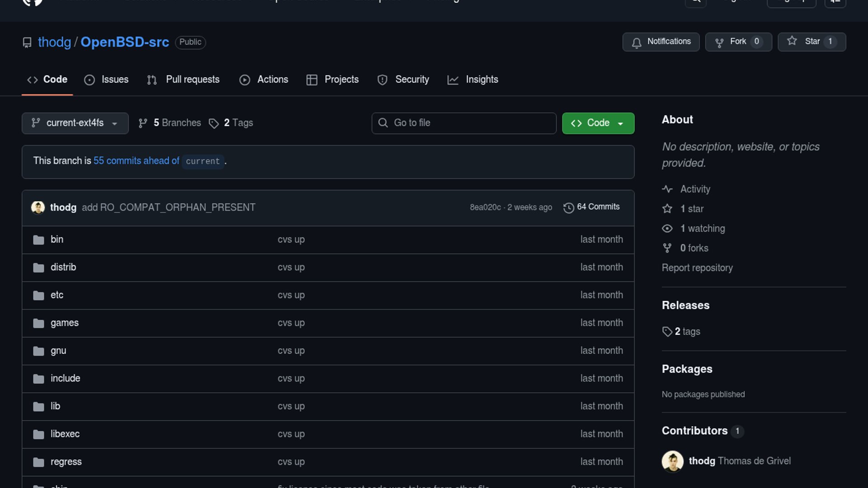The height and width of the screenshot is (488, 868).
Task: Open the 55 commits ahead link
Action: coord(136,161)
